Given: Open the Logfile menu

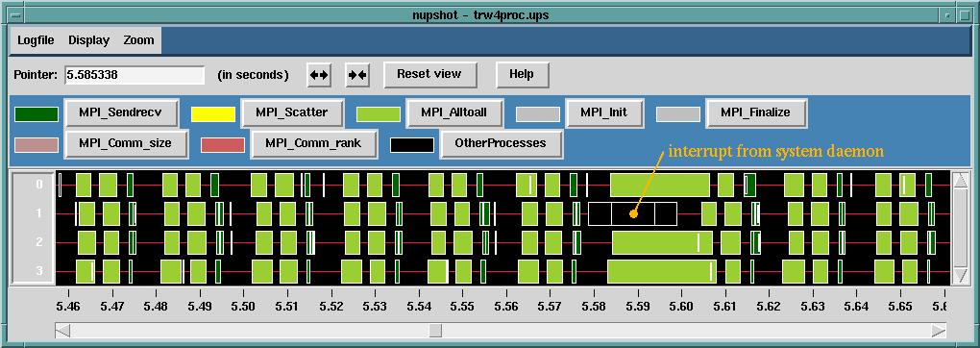Looking at the screenshot, I should coord(36,40).
